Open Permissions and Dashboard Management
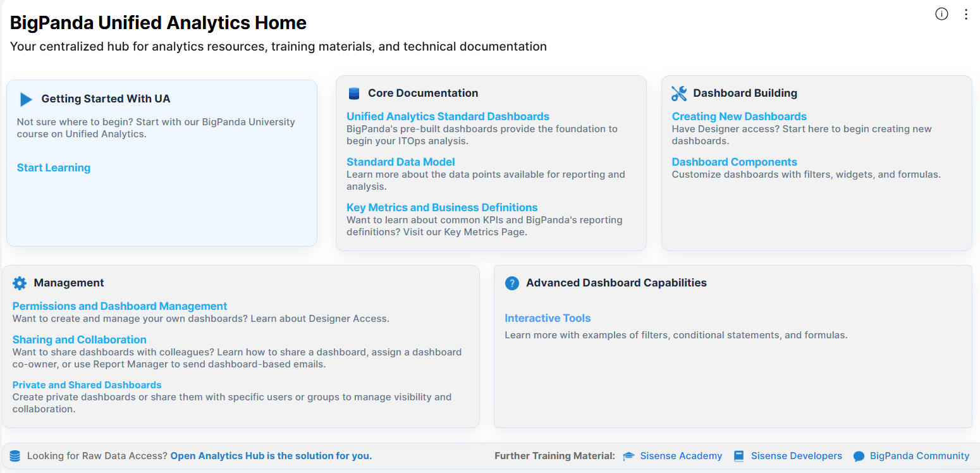Screen dimensions: 980x473 pyautogui.click(x=120, y=305)
